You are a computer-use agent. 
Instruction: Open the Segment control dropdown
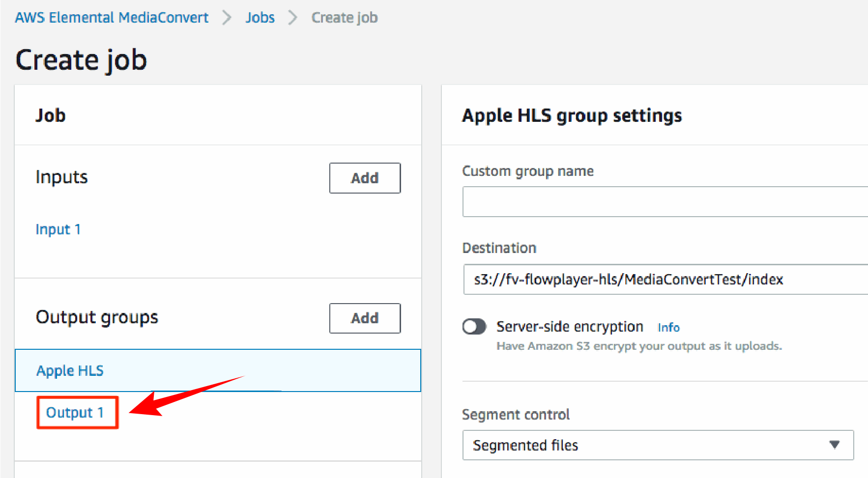658,445
